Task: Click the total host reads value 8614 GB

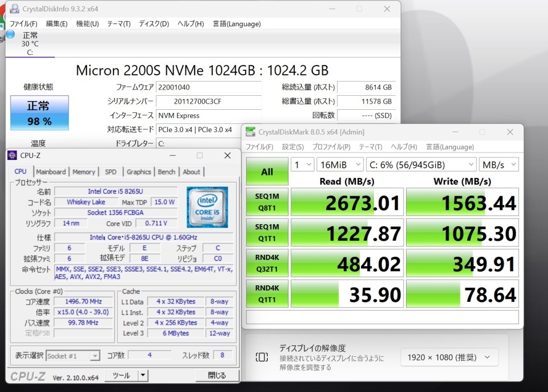Action: tap(366, 88)
